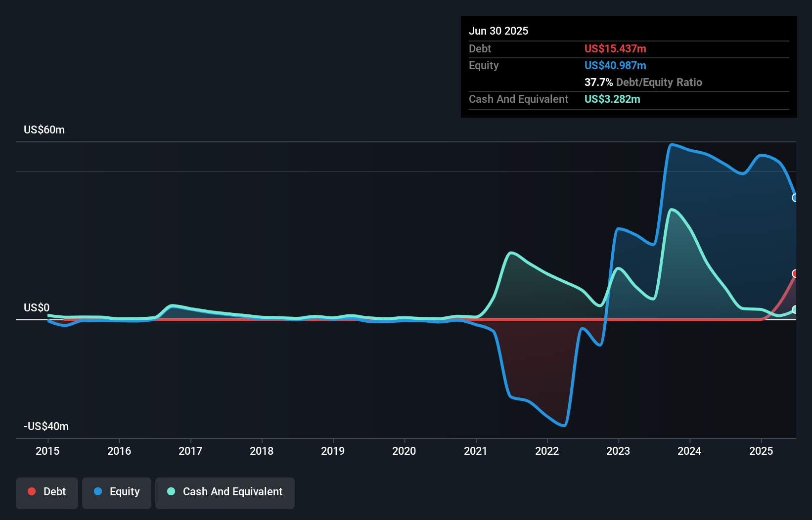Click the red Debt legend dot
Screen dimensions: 812x520
[x=32, y=491]
